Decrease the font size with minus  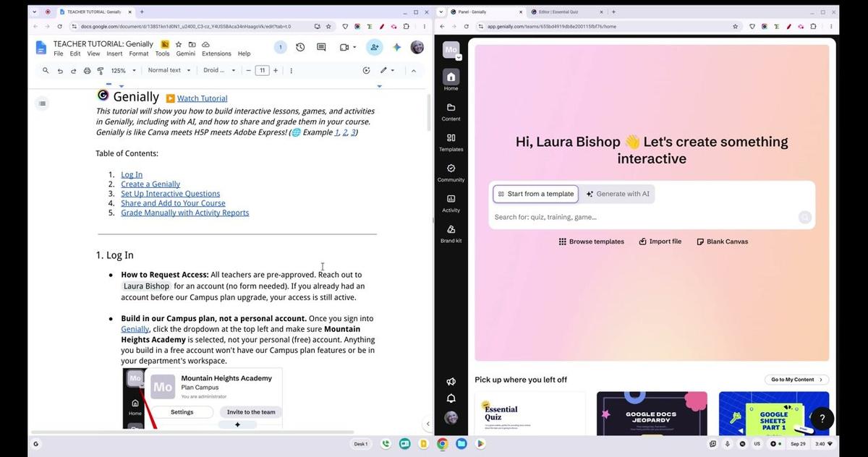click(x=248, y=70)
